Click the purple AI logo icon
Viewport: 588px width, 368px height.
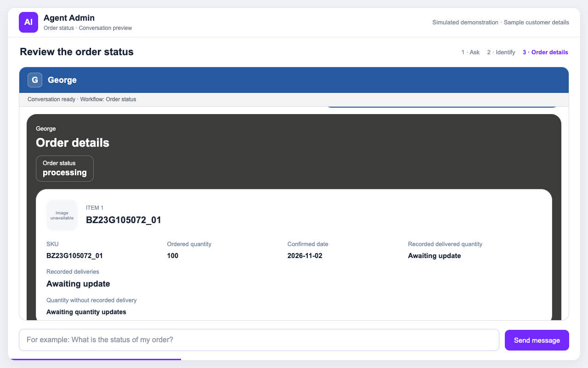pyautogui.click(x=28, y=22)
